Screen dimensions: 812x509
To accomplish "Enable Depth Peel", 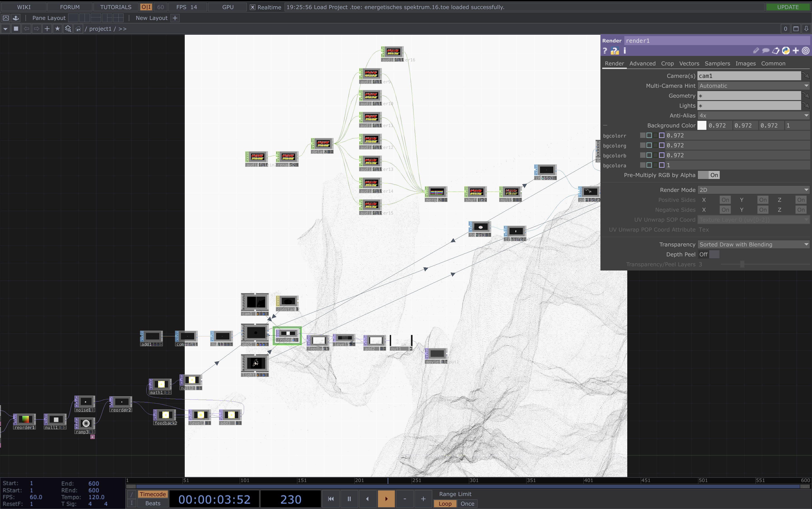I will pyautogui.click(x=714, y=254).
